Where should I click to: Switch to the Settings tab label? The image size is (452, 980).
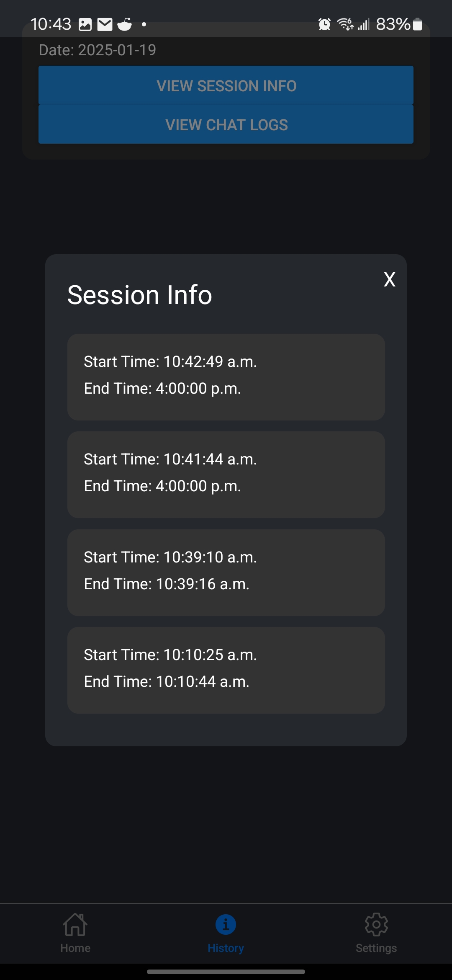[x=376, y=948]
